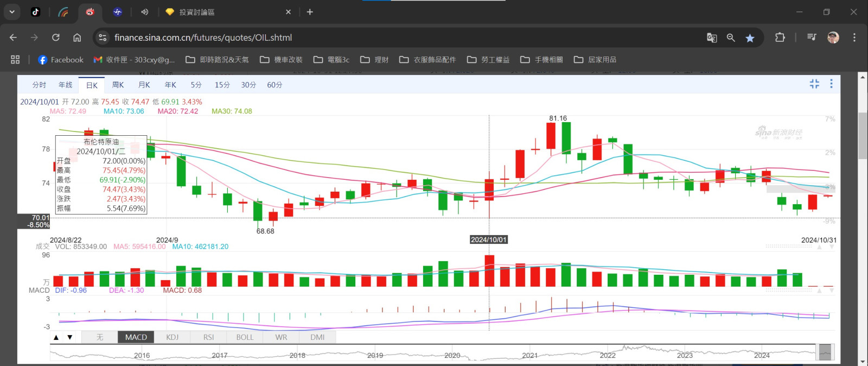Image resolution: width=868 pixels, height=366 pixels.
Task: Expand the tab search dropdown arrow
Action: coord(12,11)
